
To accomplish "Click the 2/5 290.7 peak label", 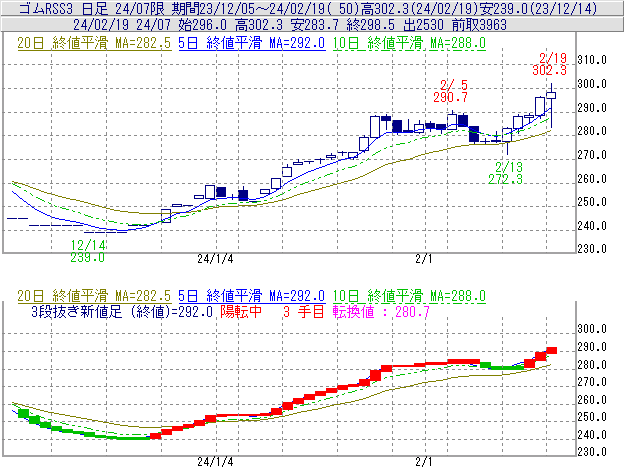I will 450,91.
